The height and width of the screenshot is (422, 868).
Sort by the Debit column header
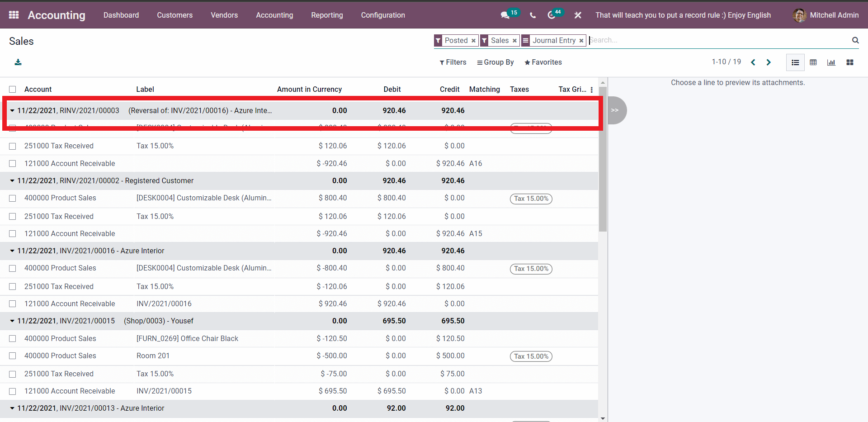(392, 90)
